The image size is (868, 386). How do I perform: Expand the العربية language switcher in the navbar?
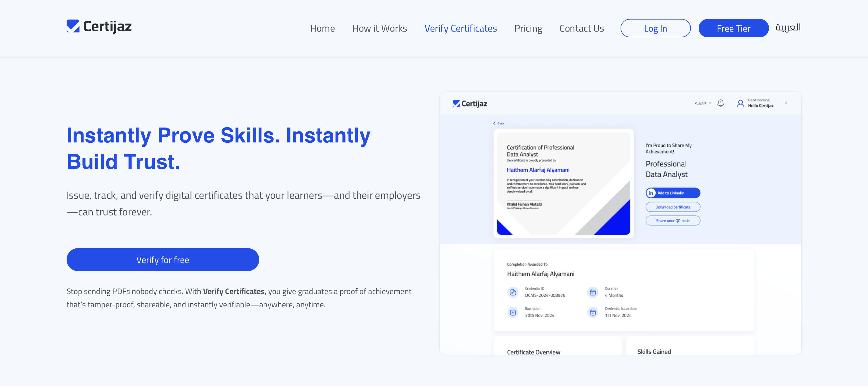coord(788,28)
